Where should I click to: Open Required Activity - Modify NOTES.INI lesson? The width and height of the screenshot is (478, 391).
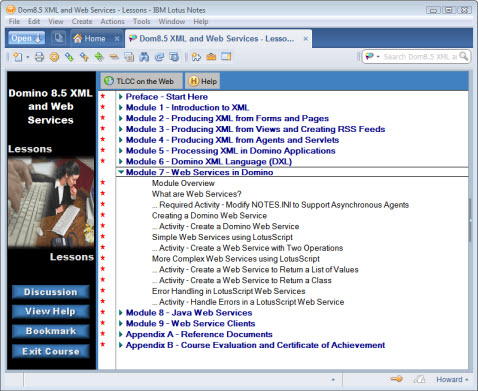click(280, 205)
